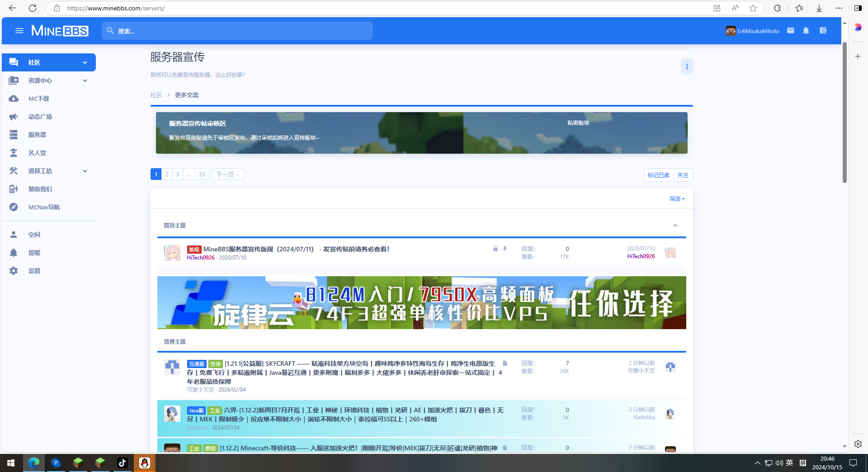Image resolution: width=868 pixels, height=472 pixels.
Task: Click the Java服 tag label
Action: tap(196, 410)
